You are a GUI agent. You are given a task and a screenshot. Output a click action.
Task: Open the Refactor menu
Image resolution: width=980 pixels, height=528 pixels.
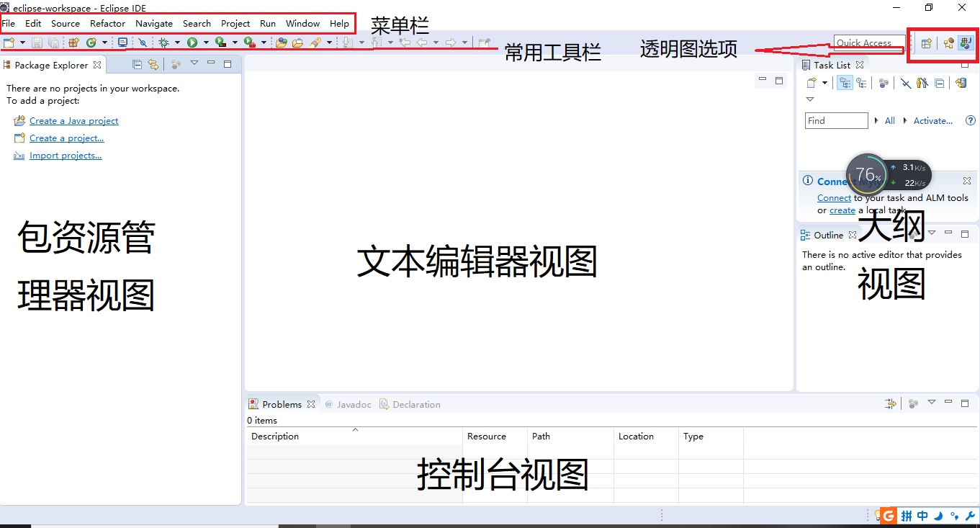(108, 23)
